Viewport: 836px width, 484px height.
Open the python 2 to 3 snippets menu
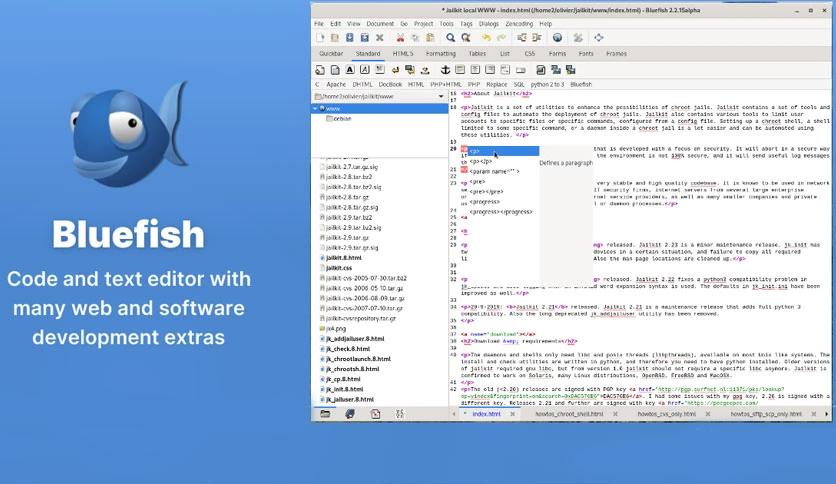point(547,85)
